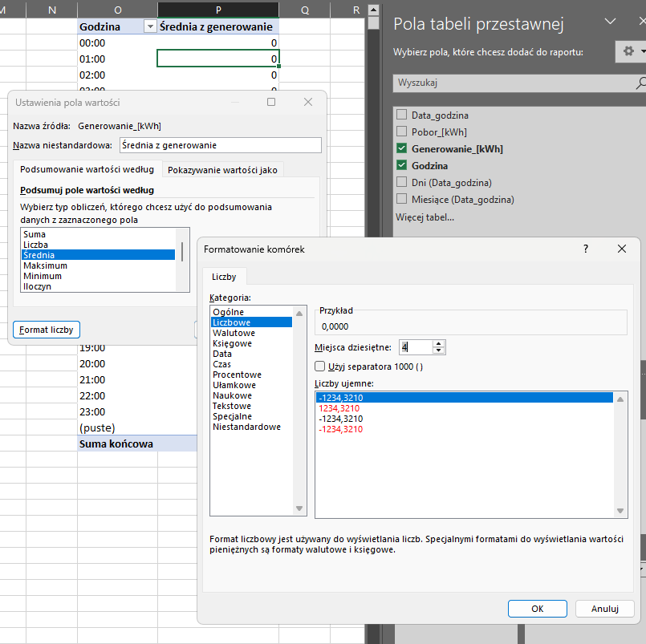Click the help question mark in Formatowanie komórek

coord(586,249)
